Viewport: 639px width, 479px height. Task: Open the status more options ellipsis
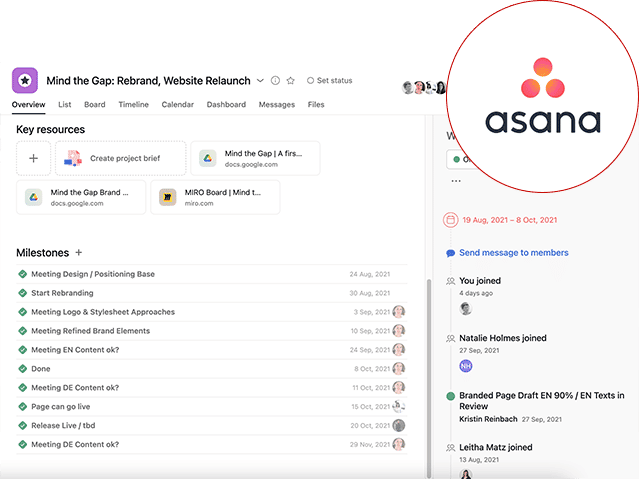(456, 181)
